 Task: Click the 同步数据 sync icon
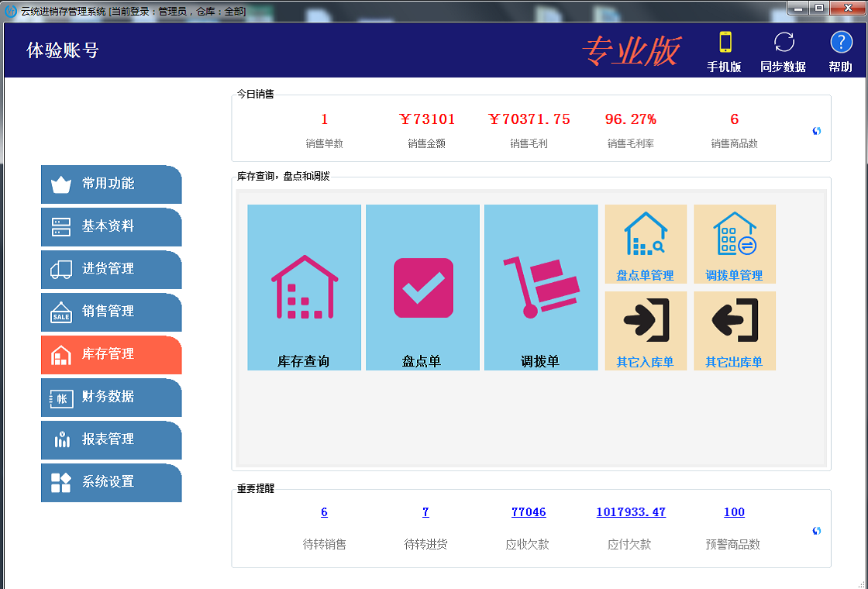784,43
